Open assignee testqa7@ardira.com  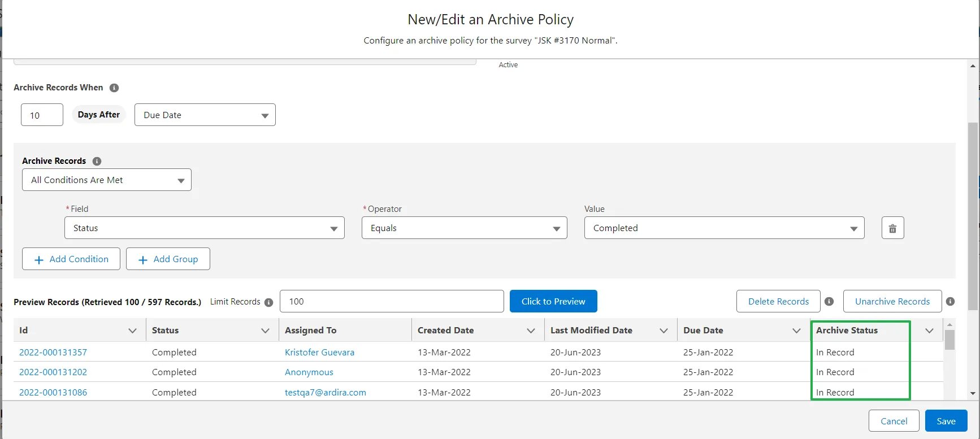(326, 392)
